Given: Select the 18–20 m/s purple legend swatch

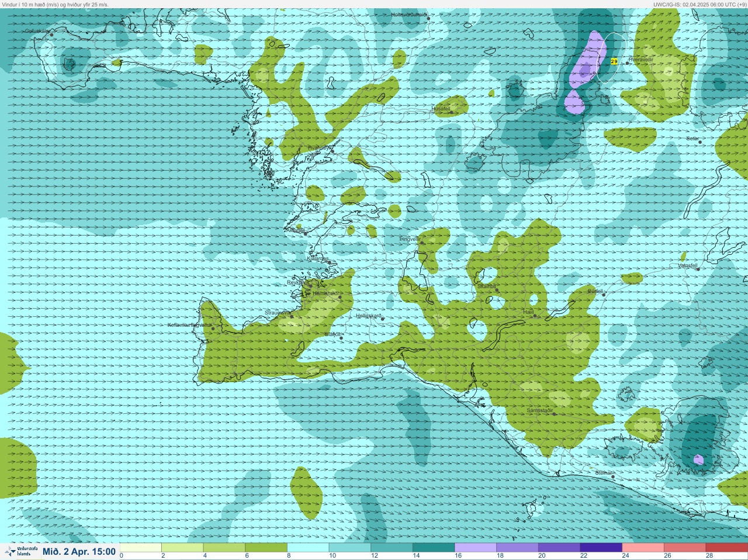Looking at the screenshot, I should [x=517, y=548].
